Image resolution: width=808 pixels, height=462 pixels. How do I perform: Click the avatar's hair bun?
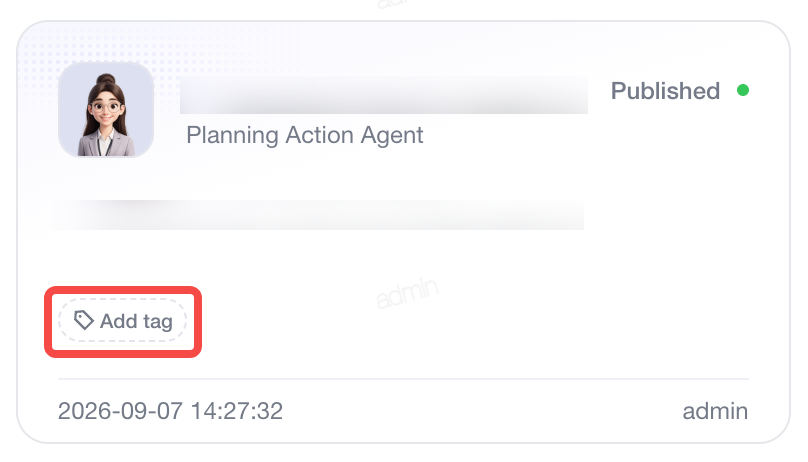[x=106, y=79]
